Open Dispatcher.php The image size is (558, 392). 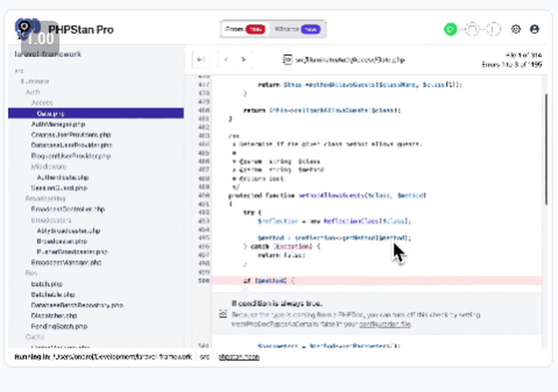(x=54, y=316)
